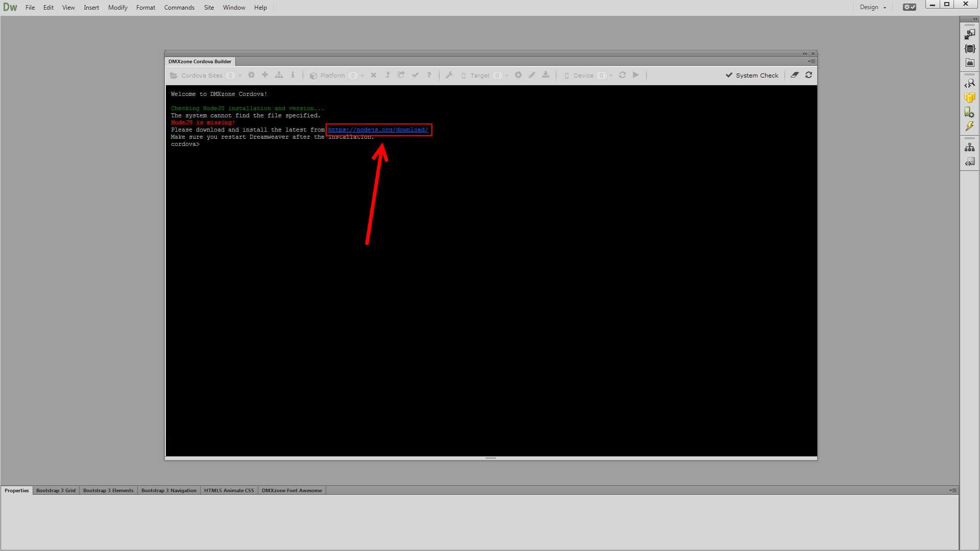
Task: Remove platform with the X icon
Action: [x=374, y=75]
